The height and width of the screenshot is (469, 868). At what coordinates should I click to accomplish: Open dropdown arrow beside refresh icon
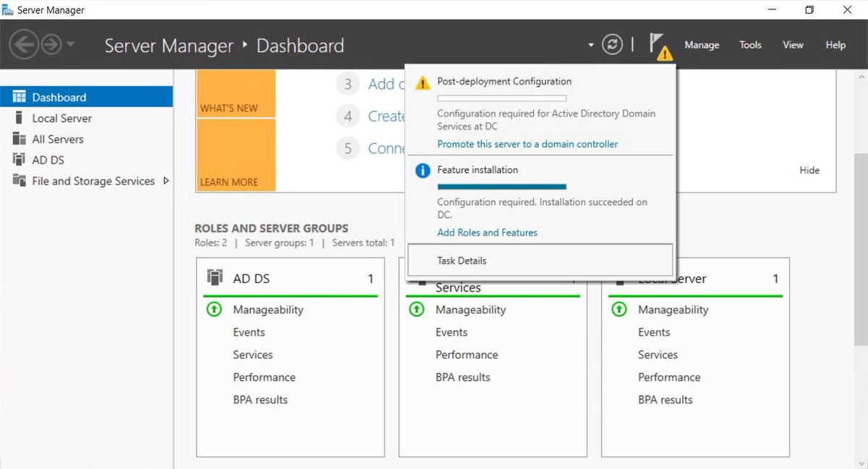pos(591,46)
